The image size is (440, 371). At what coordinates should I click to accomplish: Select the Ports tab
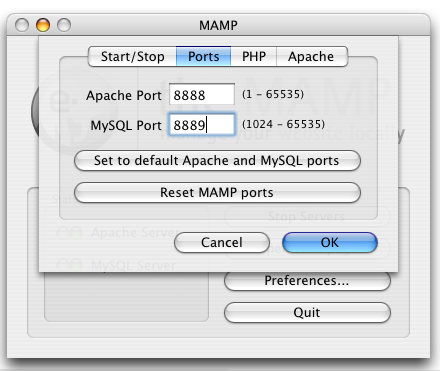pyautogui.click(x=203, y=56)
